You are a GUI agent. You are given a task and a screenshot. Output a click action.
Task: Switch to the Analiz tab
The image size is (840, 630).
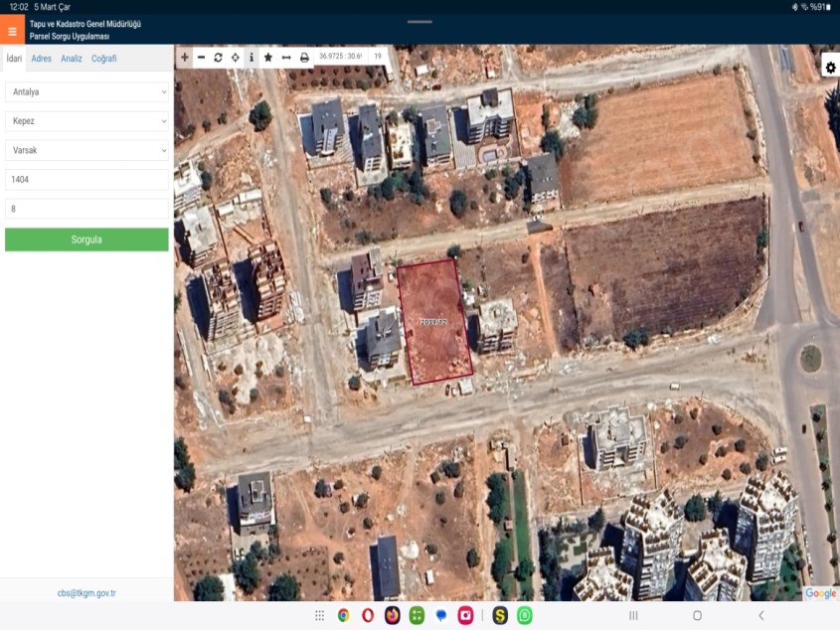click(x=72, y=59)
